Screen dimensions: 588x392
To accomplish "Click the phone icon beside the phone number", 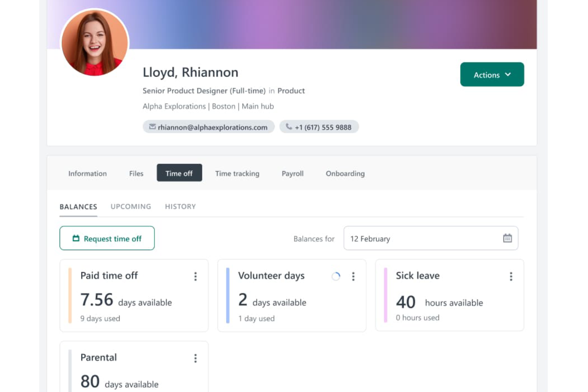I will (x=289, y=126).
